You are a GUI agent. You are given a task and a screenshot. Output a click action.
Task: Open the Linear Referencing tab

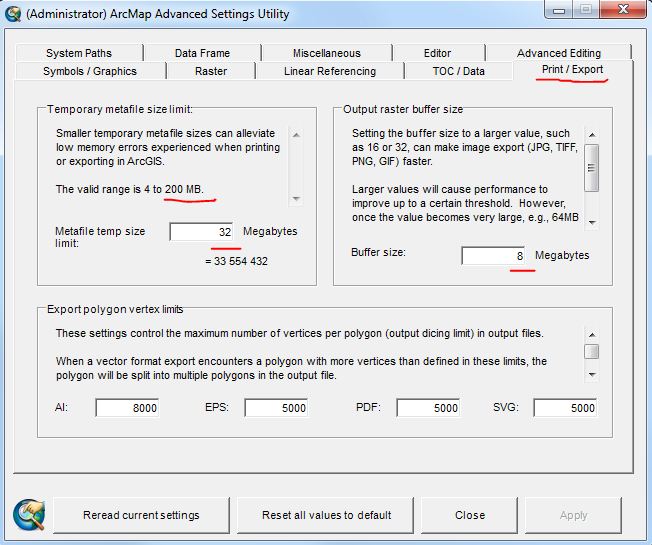[330, 71]
